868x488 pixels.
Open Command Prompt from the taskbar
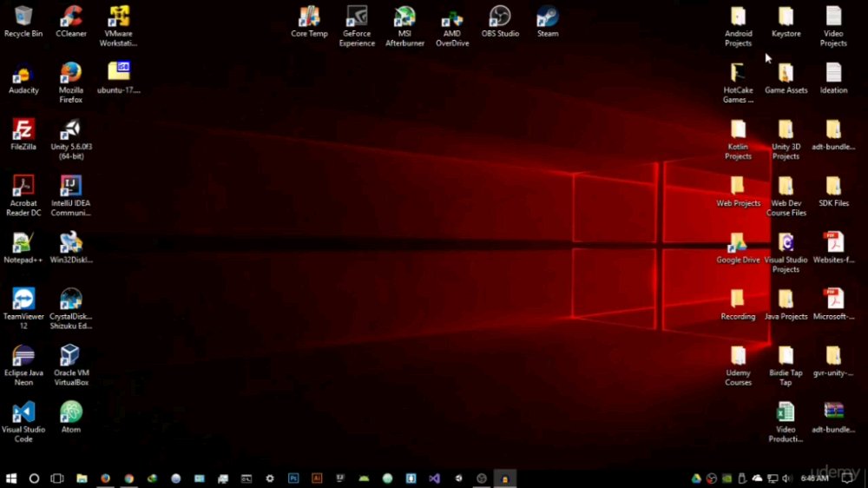[x=247, y=478]
